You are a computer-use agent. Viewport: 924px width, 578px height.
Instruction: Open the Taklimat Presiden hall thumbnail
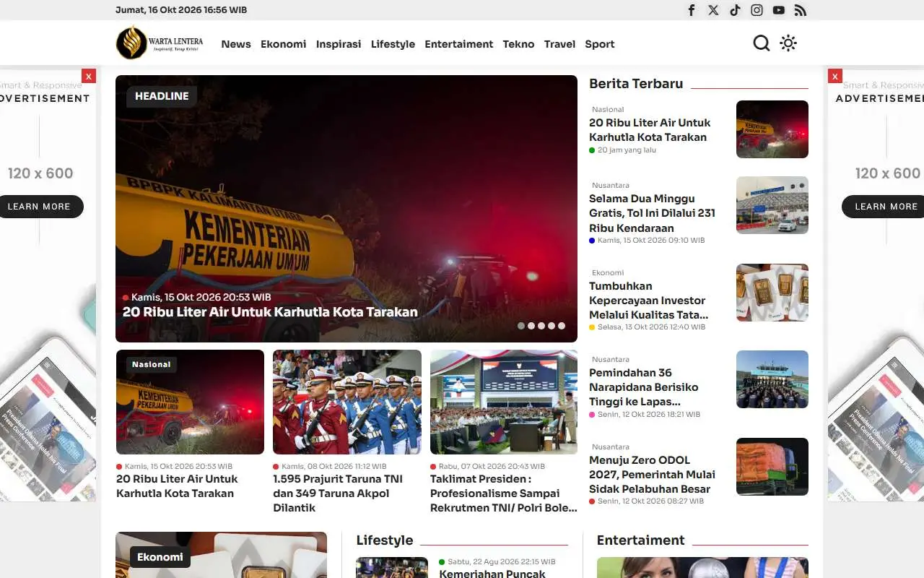tap(504, 402)
